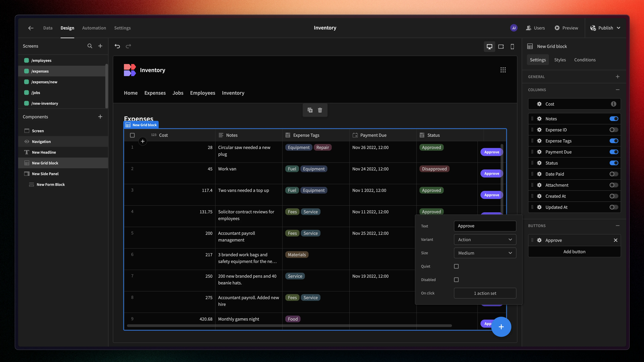Enable the Expense ID column

click(x=614, y=130)
